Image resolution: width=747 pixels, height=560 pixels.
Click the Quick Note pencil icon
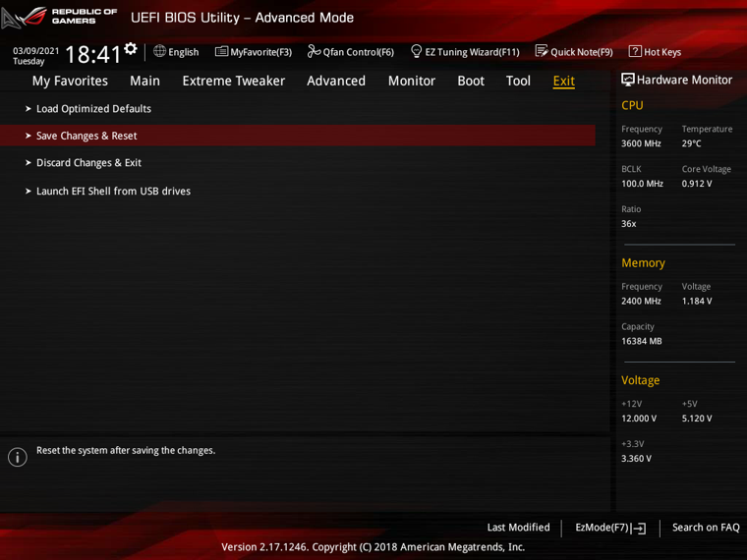[x=542, y=51]
